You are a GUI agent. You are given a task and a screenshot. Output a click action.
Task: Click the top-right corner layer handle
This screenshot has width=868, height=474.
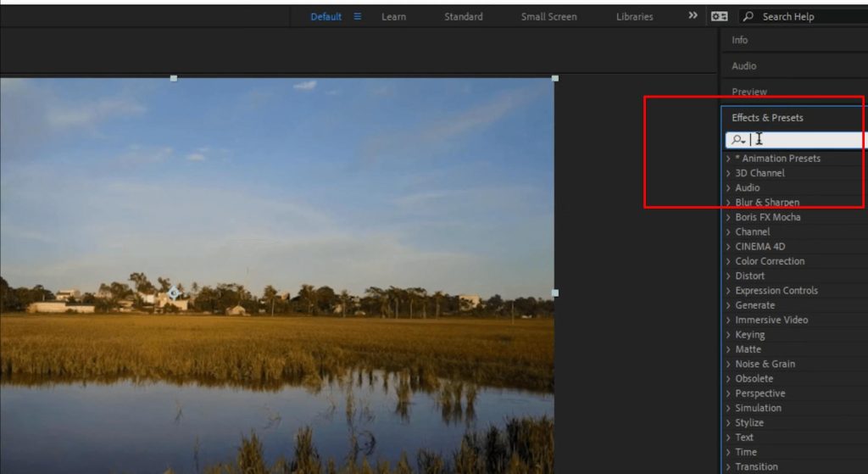click(x=555, y=78)
